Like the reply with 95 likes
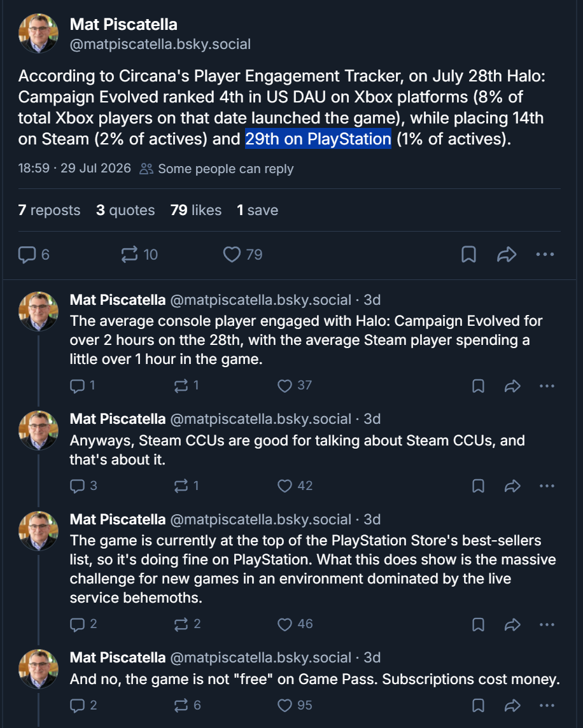Screen dimensions: 583x728 295,705
